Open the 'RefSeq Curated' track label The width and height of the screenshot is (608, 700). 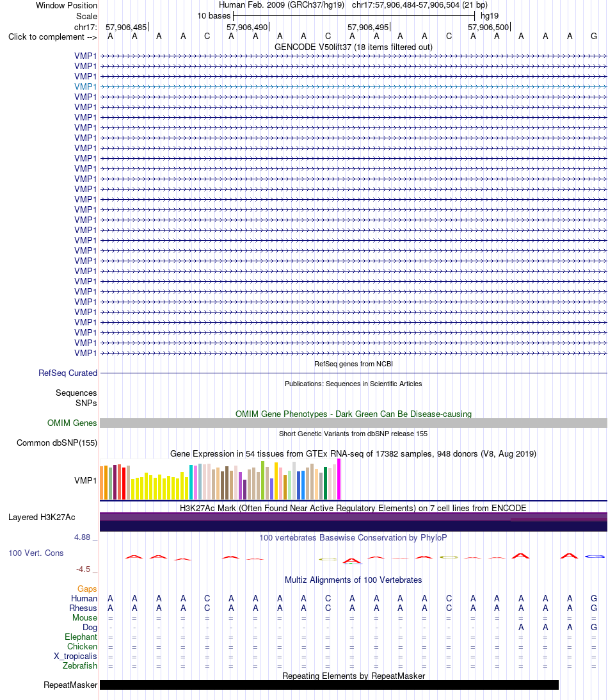click(x=68, y=373)
